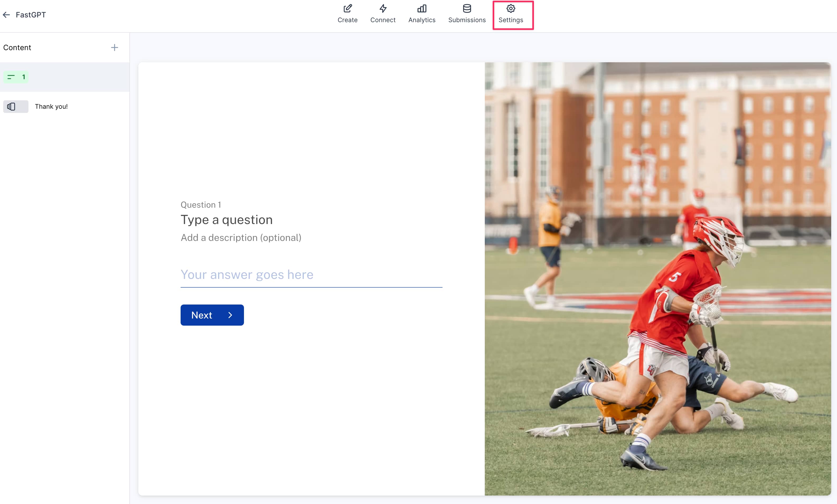Click the Create pencil icon
The image size is (837, 504).
[347, 8]
